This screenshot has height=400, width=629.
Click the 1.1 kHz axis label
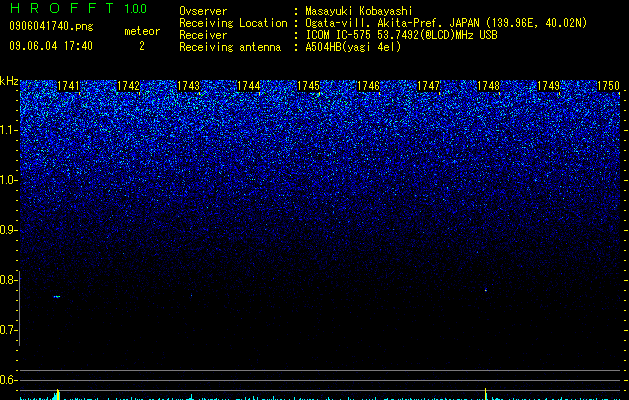coord(9,130)
